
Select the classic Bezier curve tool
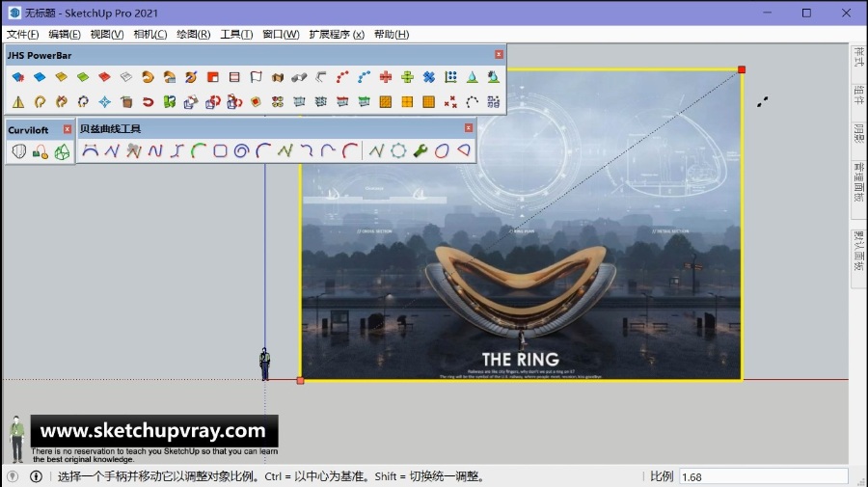[x=91, y=150]
